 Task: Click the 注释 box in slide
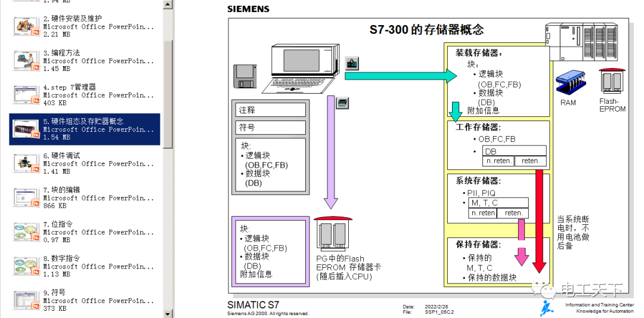tap(271, 110)
